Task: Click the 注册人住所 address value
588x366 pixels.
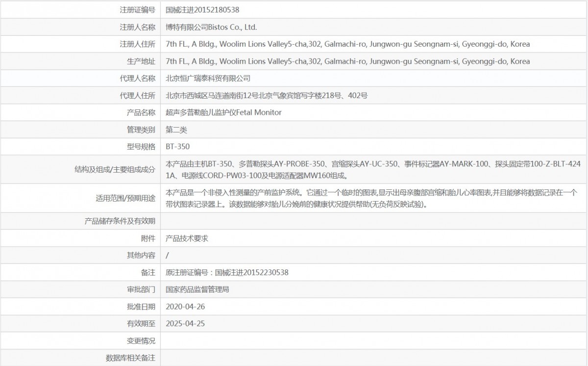Action: (x=347, y=44)
